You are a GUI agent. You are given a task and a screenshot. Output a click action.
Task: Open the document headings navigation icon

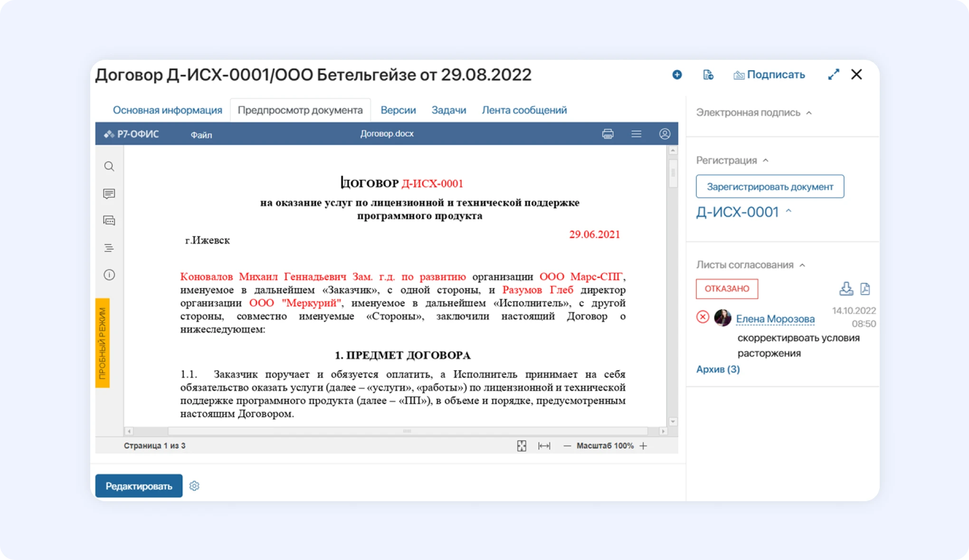pos(109,247)
